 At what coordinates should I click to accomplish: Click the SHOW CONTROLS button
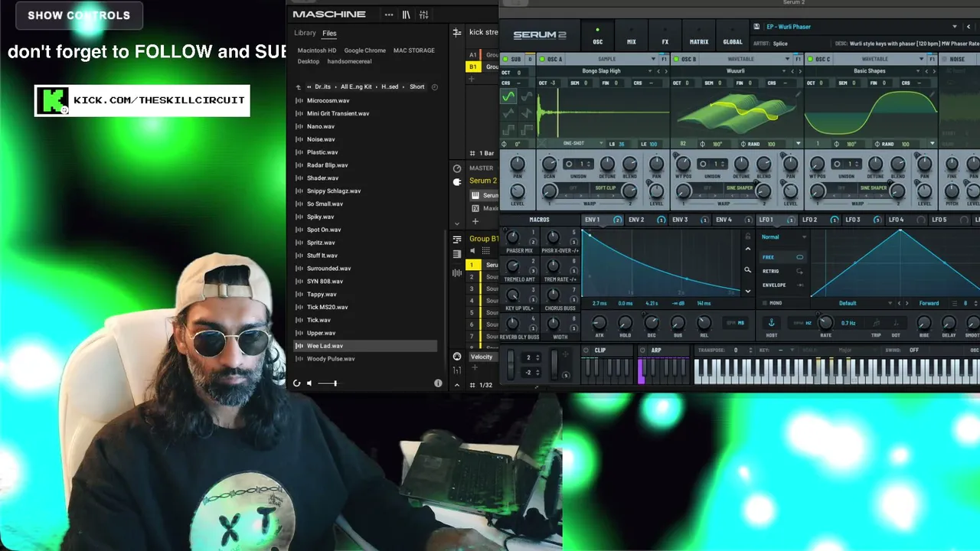[79, 15]
